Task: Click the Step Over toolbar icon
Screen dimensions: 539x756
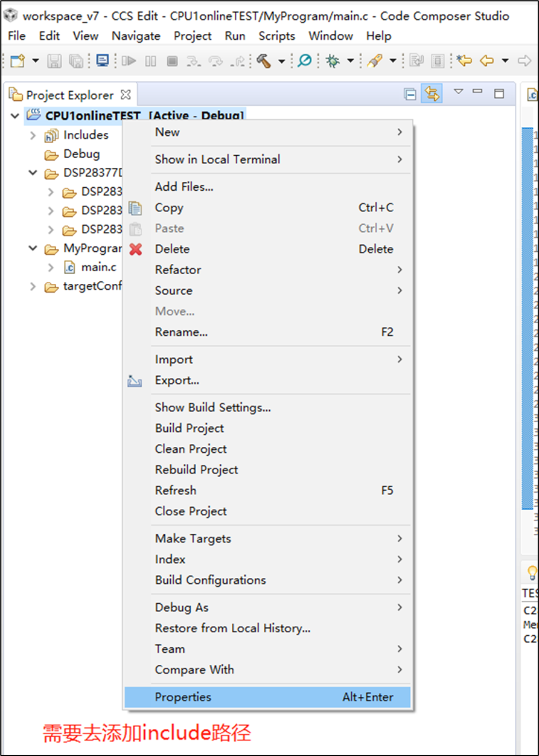Action: (215, 61)
